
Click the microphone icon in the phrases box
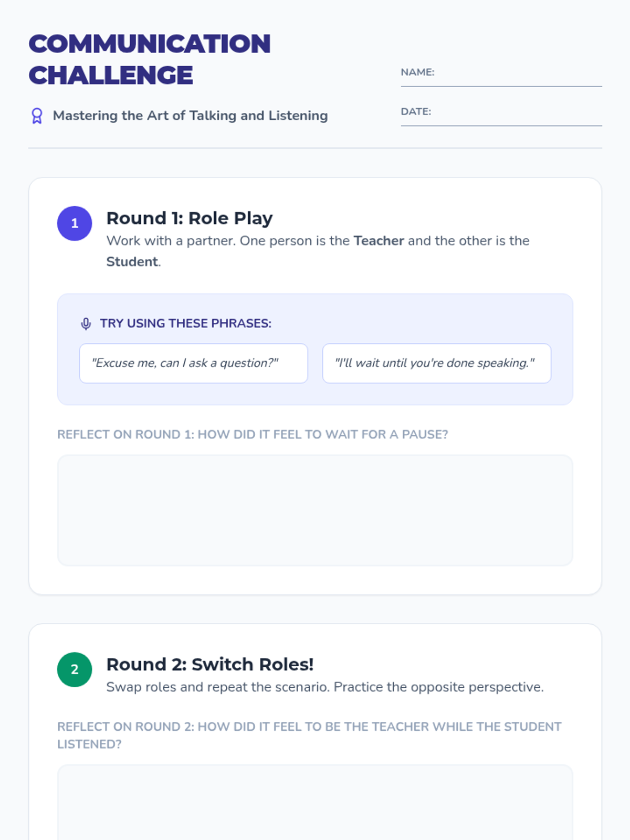(86, 323)
